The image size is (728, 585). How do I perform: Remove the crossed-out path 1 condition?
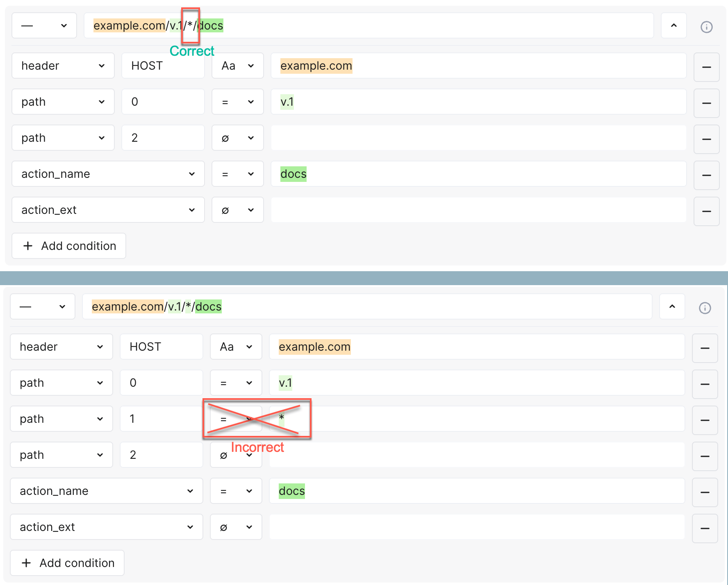click(x=705, y=420)
